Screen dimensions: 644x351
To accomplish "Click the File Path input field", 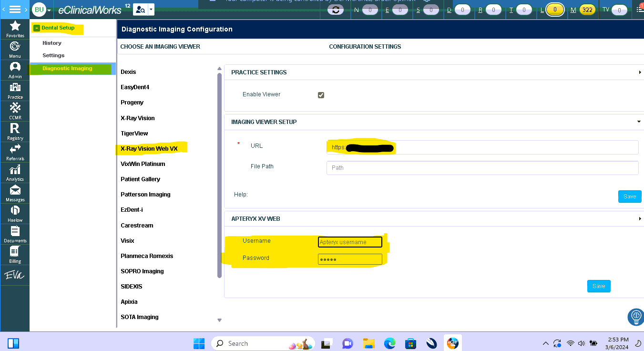I will click(x=482, y=168).
